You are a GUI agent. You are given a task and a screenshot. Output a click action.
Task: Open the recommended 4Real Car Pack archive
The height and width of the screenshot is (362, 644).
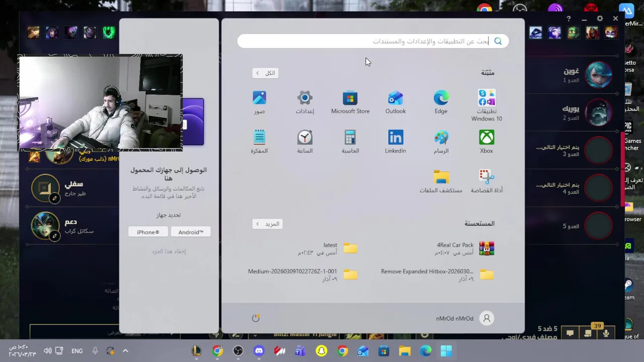tap(465, 248)
